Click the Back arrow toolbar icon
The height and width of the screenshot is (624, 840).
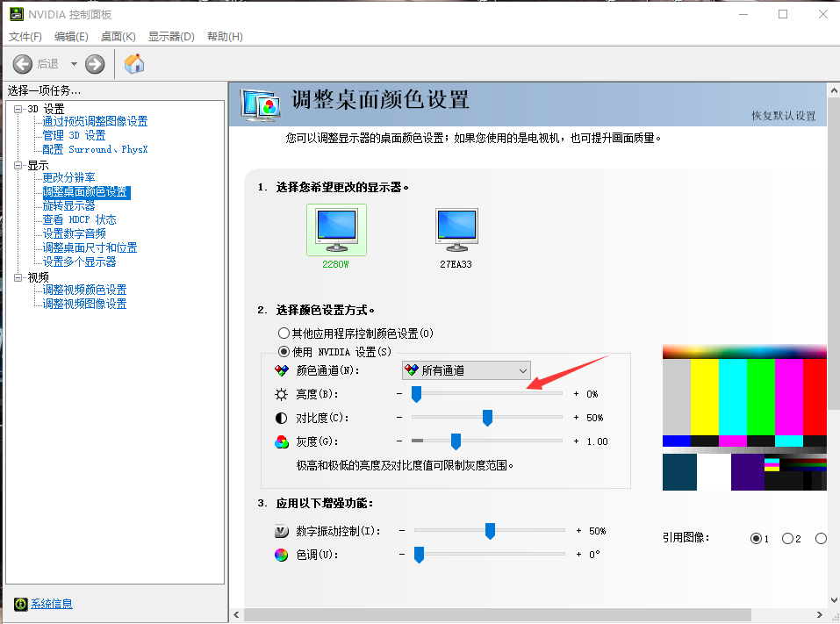coord(23,64)
